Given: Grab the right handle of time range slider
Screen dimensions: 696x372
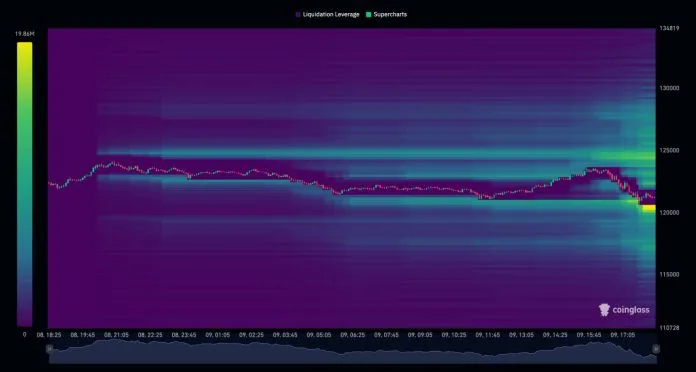Looking at the screenshot, I should (x=656, y=349).
